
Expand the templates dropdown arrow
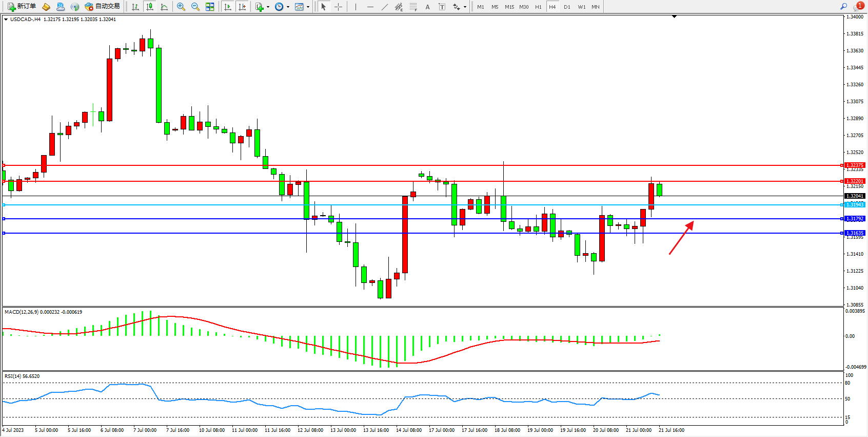pos(308,7)
